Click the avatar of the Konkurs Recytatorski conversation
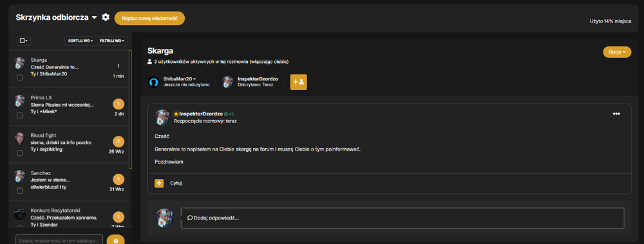 (20, 214)
